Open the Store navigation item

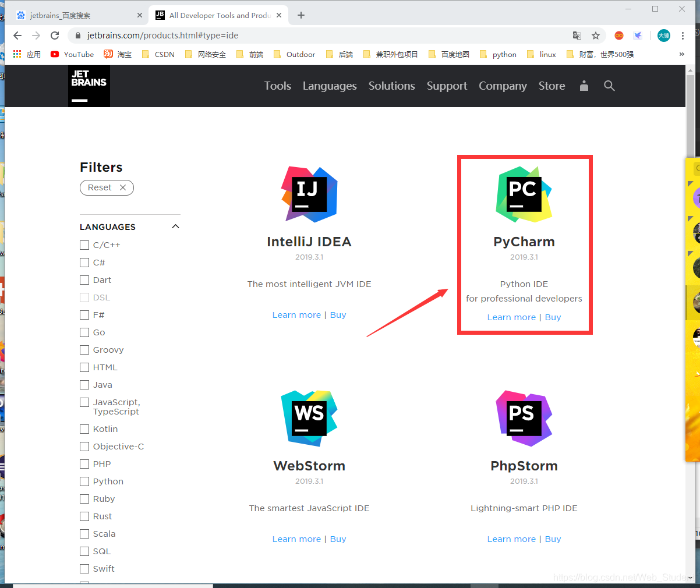[551, 86]
